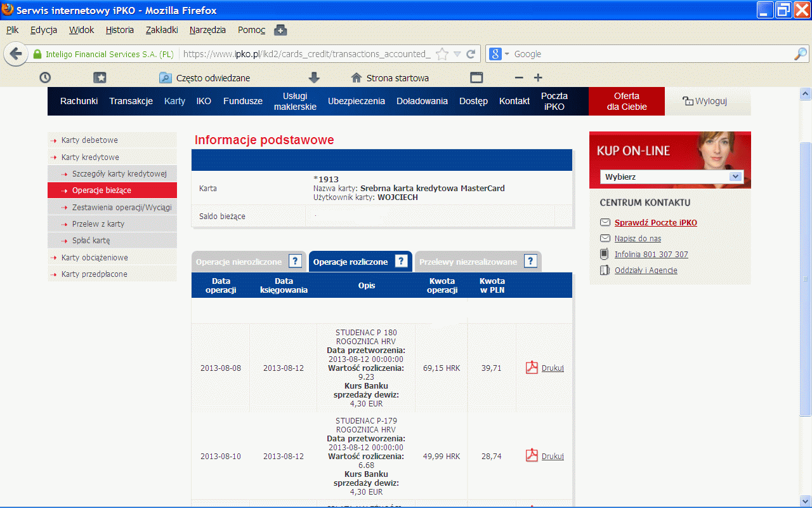The width and height of the screenshot is (812, 508).
Task: Bookmark this page with the star icon
Action: [x=442, y=55]
